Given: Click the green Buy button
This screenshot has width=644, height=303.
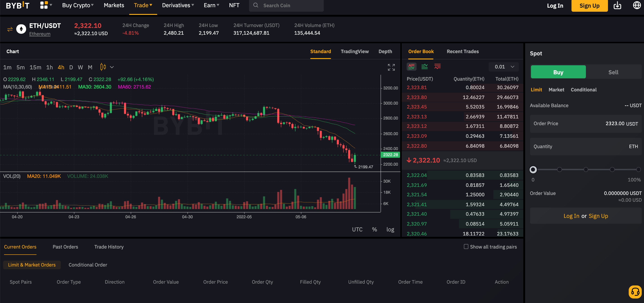Looking at the screenshot, I should tap(558, 72).
